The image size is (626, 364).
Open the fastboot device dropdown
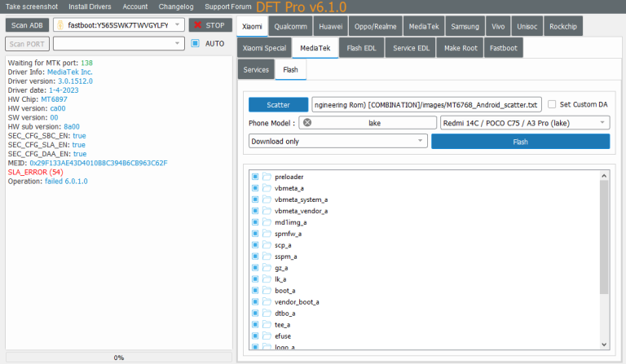[118, 24]
